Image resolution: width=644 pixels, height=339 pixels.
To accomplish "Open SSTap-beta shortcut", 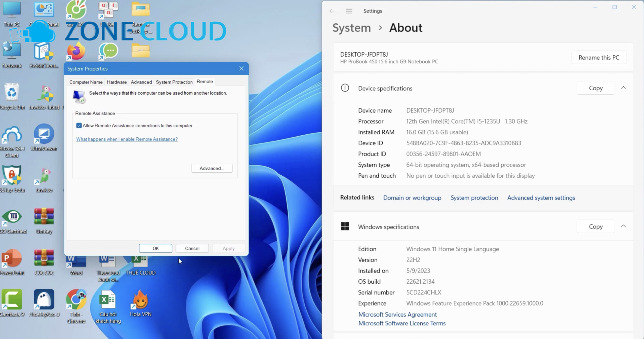I will (12, 179).
